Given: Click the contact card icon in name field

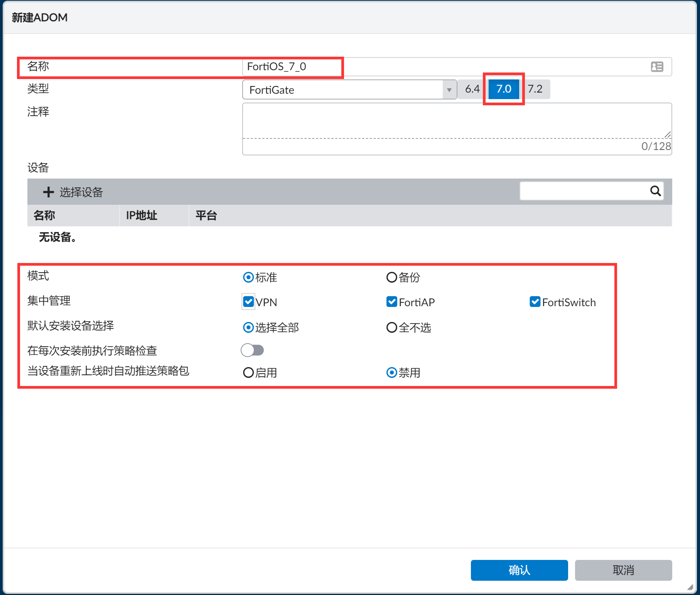Looking at the screenshot, I should coord(657,67).
